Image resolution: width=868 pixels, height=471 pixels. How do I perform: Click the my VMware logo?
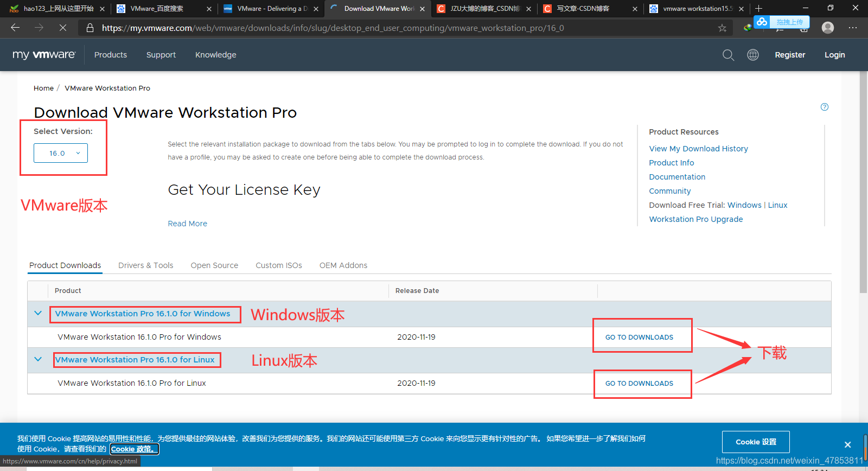44,55
